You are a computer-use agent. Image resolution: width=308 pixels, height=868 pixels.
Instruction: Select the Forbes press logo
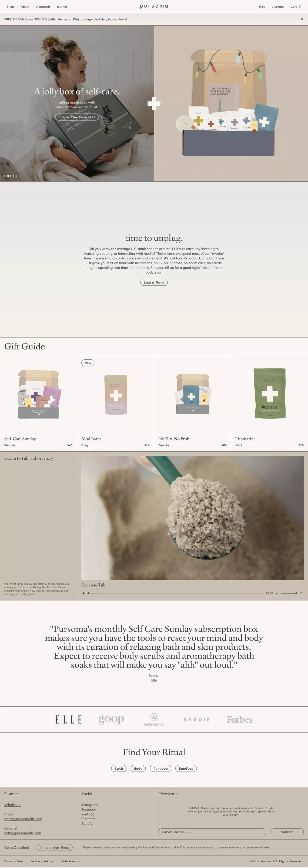pyautogui.click(x=240, y=720)
